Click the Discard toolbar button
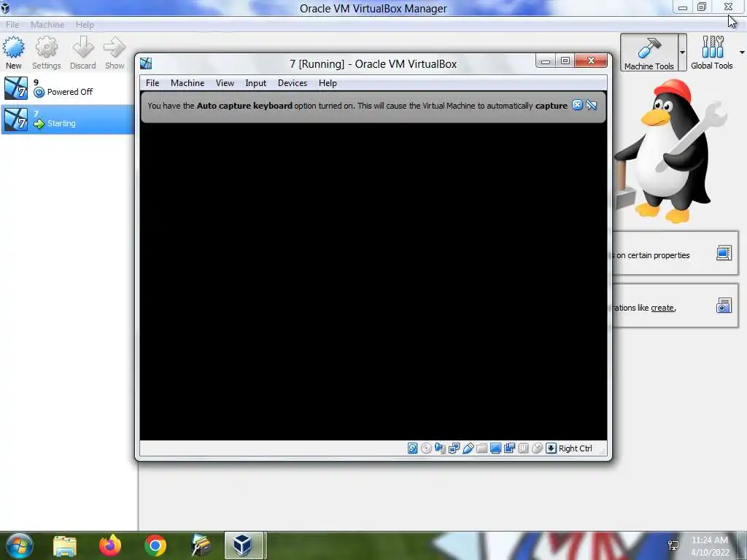Viewport: 747px width, 560px height. point(83,53)
